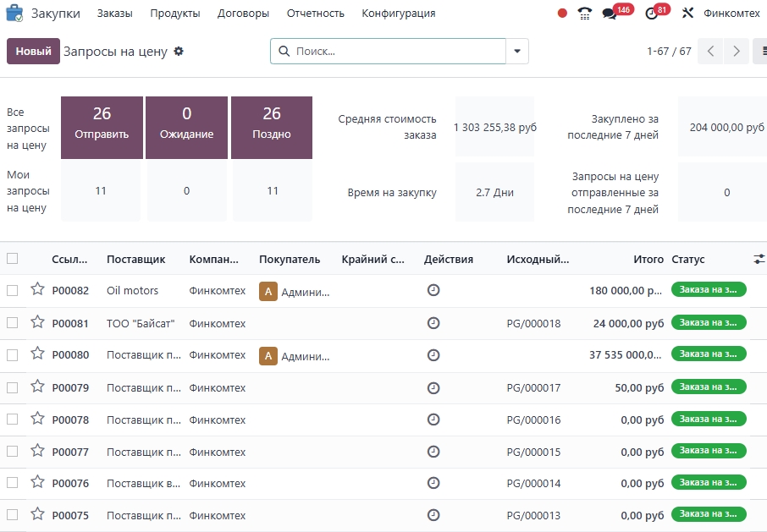Open the activity clock for P00076
Viewport: 767px width, 532px height.
(x=433, y=483)
